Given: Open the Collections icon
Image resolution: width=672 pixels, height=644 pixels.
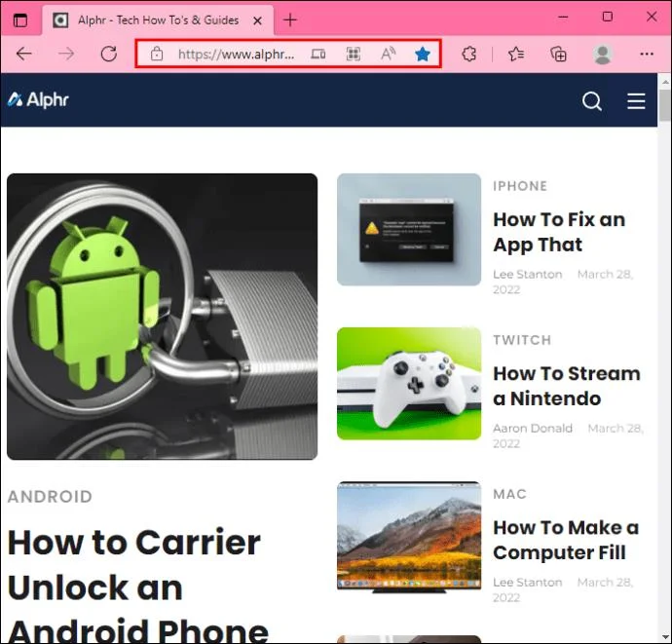Looking at the screenshot, I should click(x=558, y=54).
